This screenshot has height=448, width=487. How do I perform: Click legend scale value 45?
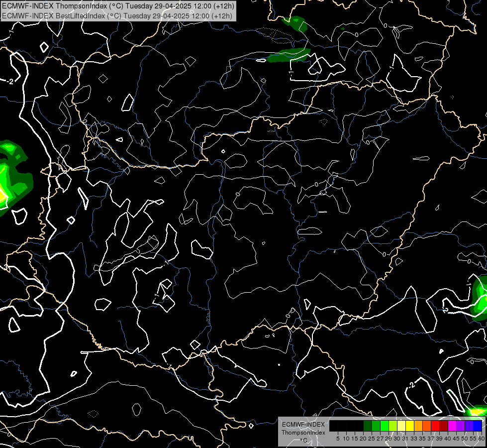[x=456, y=439]
